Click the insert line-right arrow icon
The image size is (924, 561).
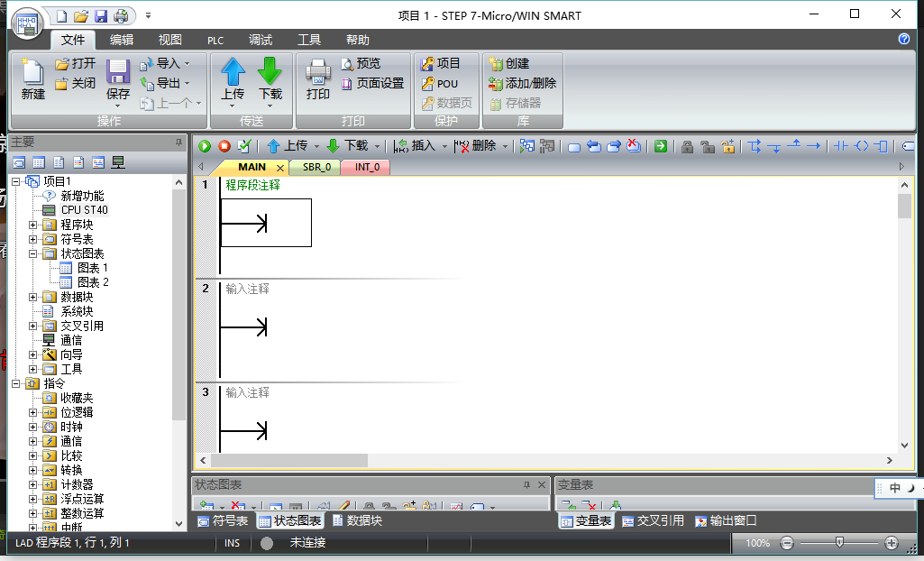click(814, 146)
